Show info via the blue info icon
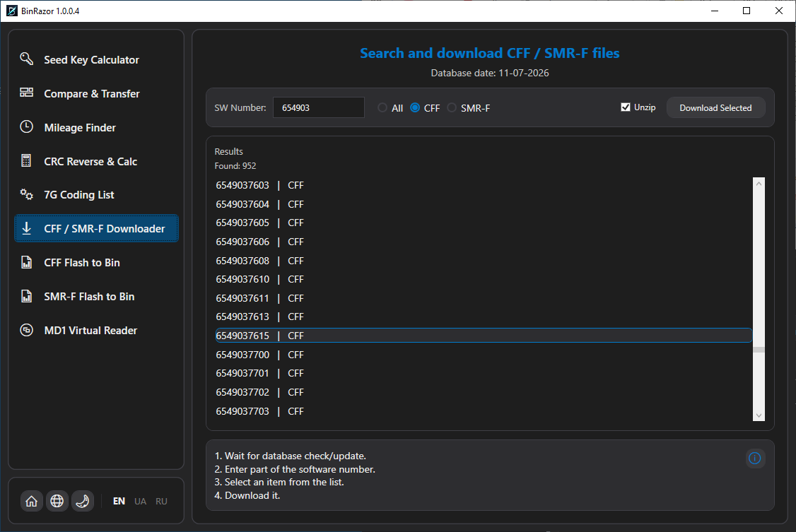The width and height of the screenshot is (796, 532). [755, 459]
